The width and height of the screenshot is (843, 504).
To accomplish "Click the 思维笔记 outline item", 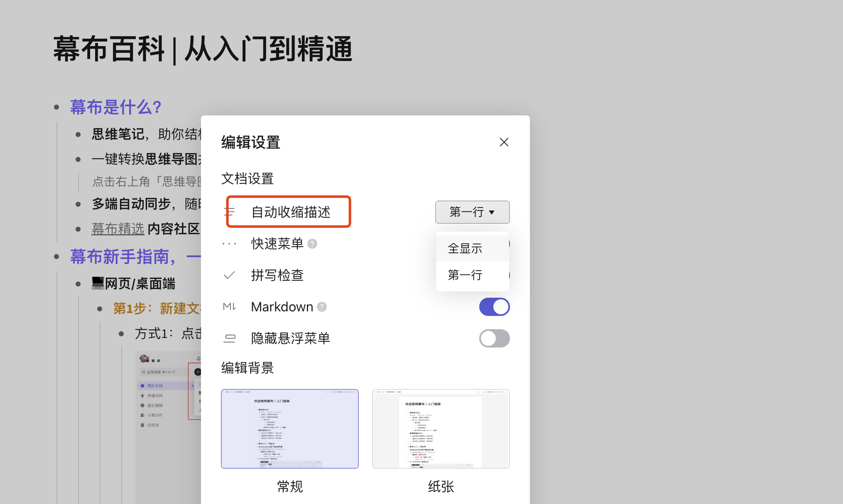I will (146, 134).
